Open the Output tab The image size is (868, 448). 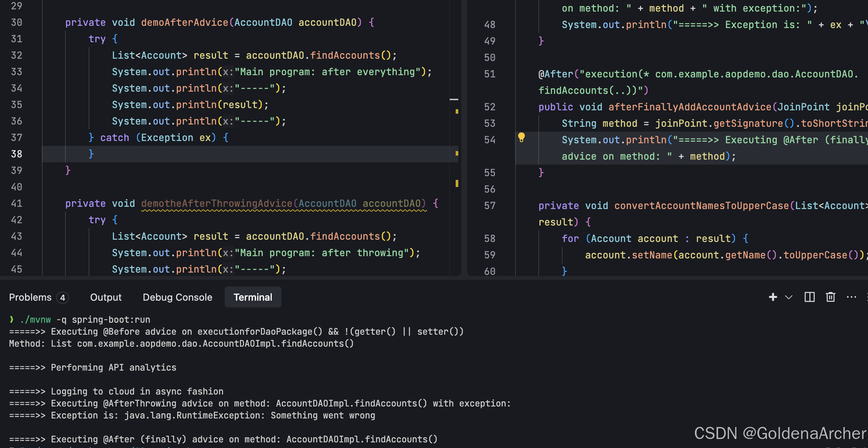pos(106,297)
